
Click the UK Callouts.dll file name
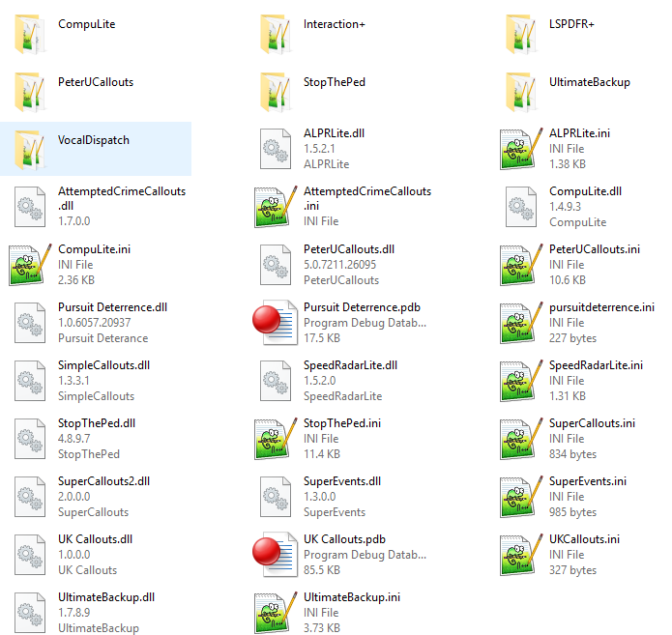[x=95, y=539]
